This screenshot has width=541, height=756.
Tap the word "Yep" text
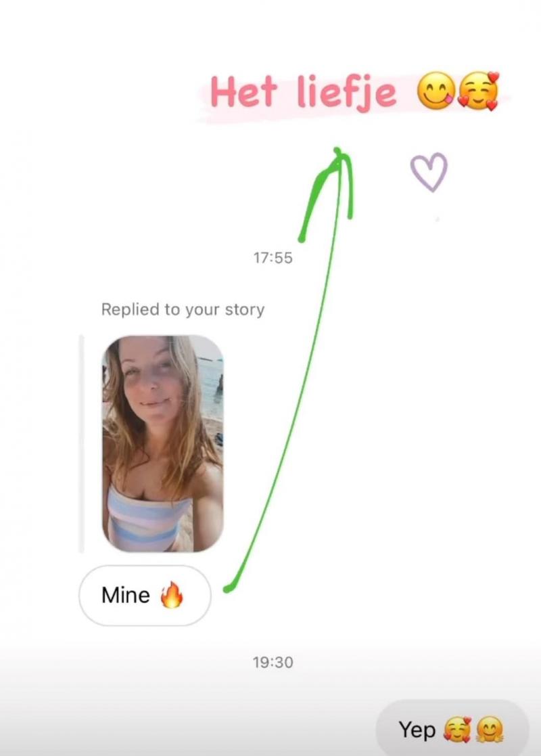pyautogui.click(x=417, y=730)
